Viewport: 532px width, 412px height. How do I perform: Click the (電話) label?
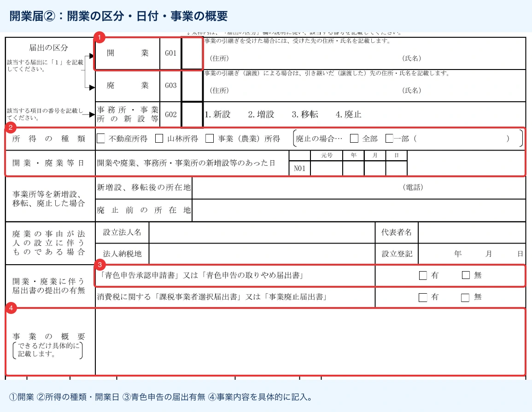tap(413, 187)
